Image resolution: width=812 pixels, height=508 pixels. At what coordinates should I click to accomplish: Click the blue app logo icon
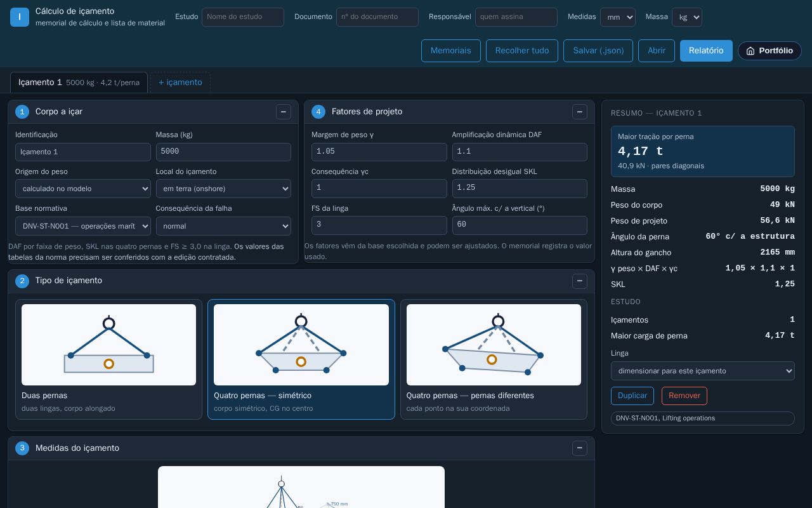[x=20, y=17]
